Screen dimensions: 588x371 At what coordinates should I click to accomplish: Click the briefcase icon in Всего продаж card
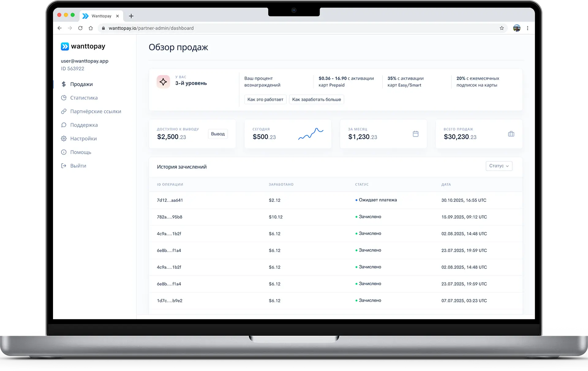[x=511, y=134]
